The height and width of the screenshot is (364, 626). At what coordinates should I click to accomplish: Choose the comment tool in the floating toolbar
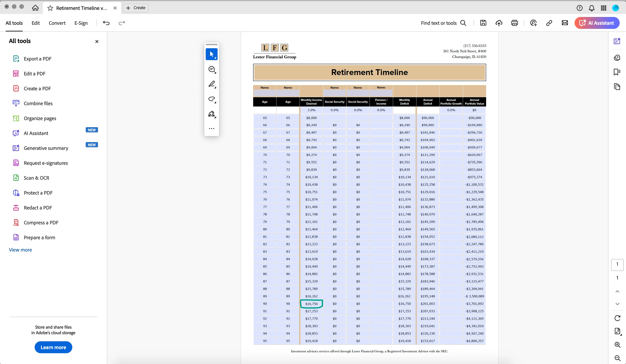(x=211, y=69)
